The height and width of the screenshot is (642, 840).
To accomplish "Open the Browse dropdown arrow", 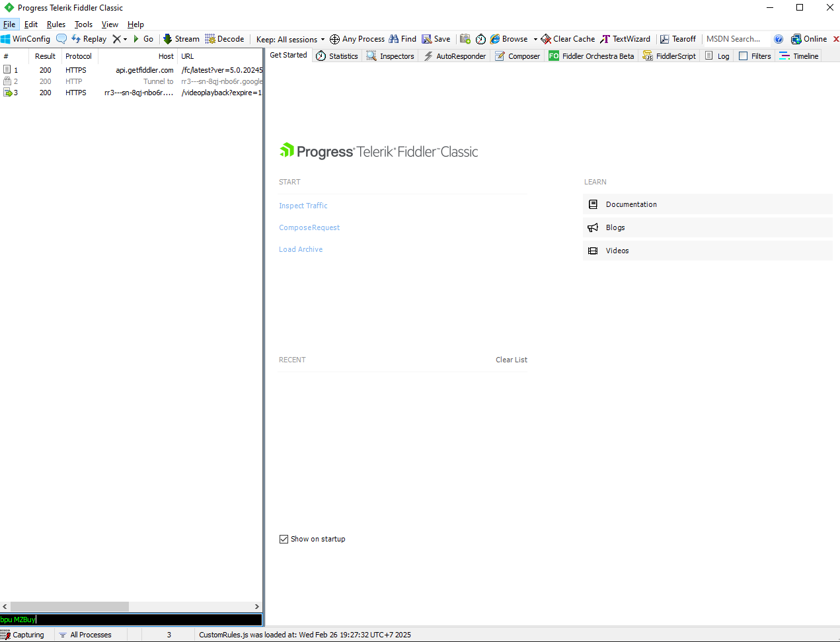I will 535,39.
